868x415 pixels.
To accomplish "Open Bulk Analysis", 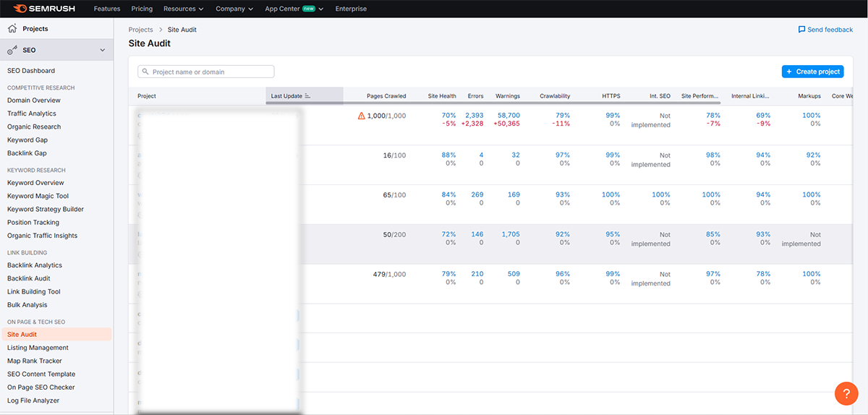I will click(x=27, y=305).
